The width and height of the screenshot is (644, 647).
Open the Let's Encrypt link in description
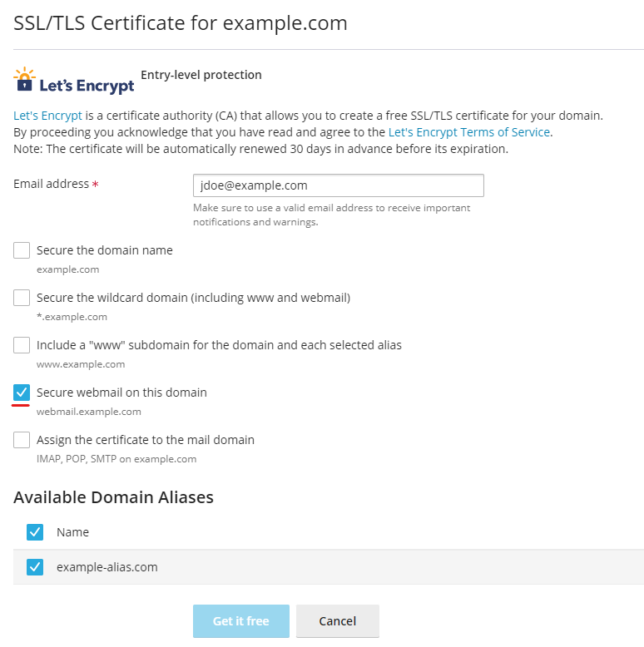(48, 116)
